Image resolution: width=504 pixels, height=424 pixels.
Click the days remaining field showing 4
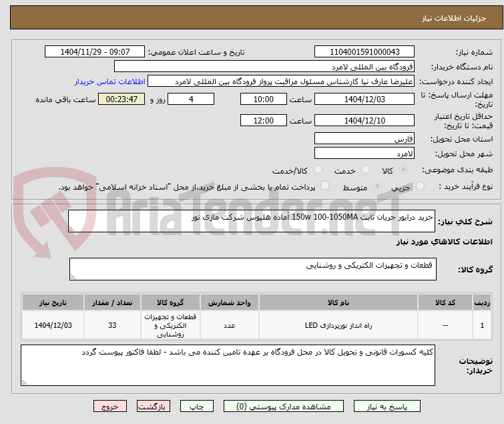click(191, 99)
